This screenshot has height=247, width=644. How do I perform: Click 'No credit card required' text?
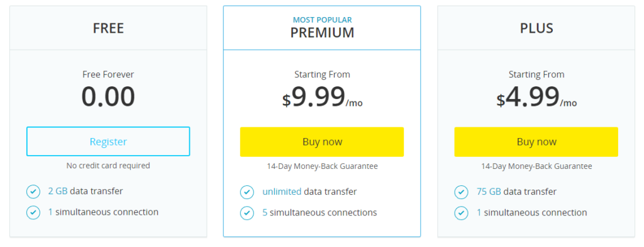(108, 166)
